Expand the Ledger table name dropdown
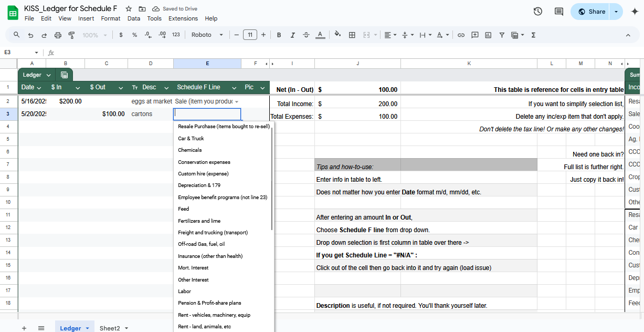Screen dimensions: 644x332 pyautogui.click(x=48, y=75)
